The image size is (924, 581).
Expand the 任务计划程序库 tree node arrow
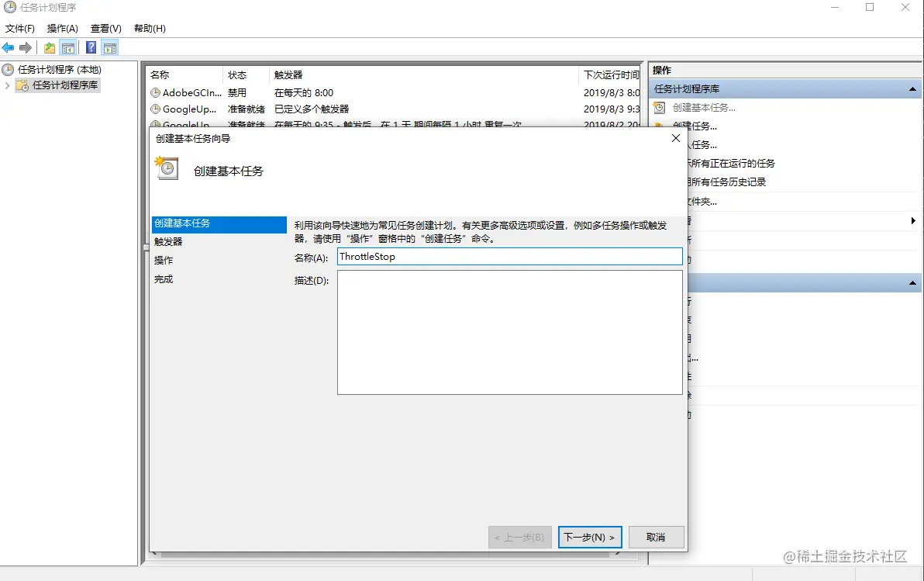coord(7,85)
